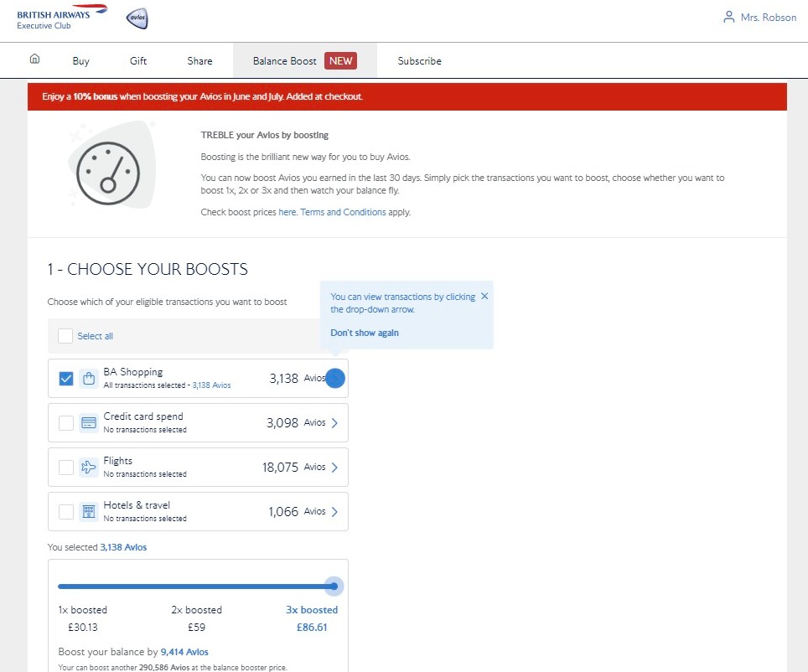The height and width of the screenshot is (672, 808).
Task: Uncheck the BA Shopping transactions
Action: click(65, 378)
